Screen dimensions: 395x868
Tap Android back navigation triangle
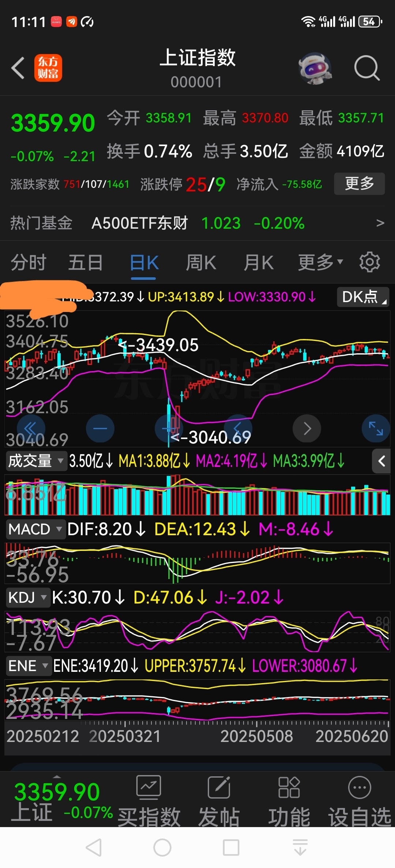[x=94, y=848]
